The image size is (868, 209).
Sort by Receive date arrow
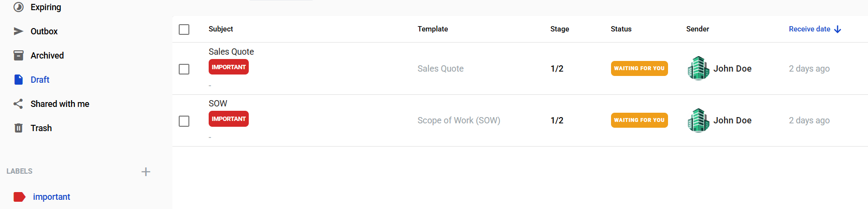point(838,30)
